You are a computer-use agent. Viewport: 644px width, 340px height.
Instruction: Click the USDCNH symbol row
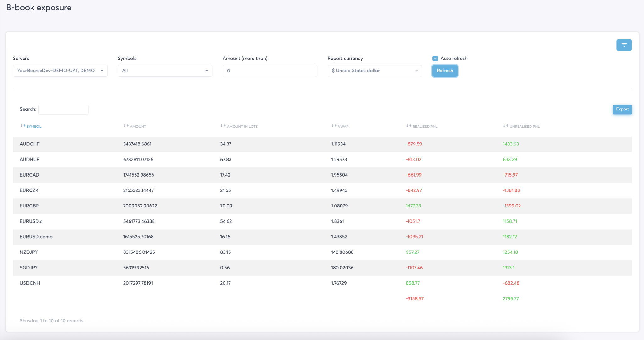pos(30,283)
